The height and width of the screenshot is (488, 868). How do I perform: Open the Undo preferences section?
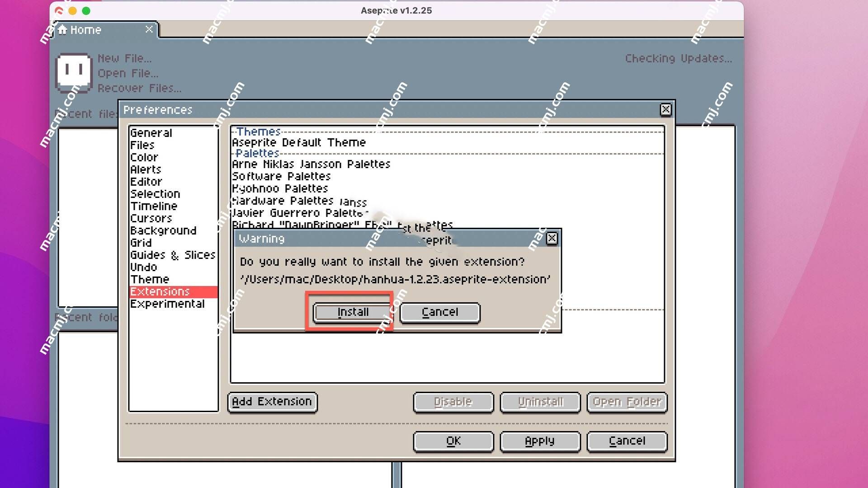173,267
